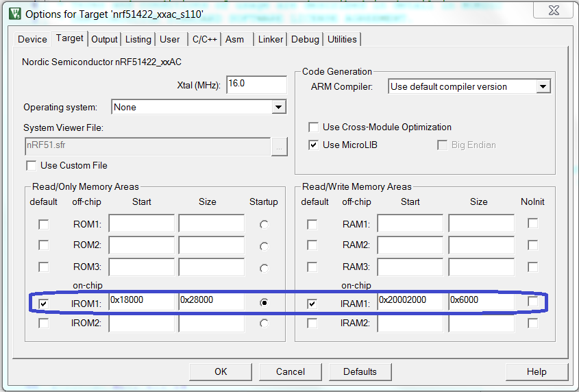Viewport: 579px width, 392px height.
Task: Select the ROM3 Startup radio button
Action: [264, 268]
